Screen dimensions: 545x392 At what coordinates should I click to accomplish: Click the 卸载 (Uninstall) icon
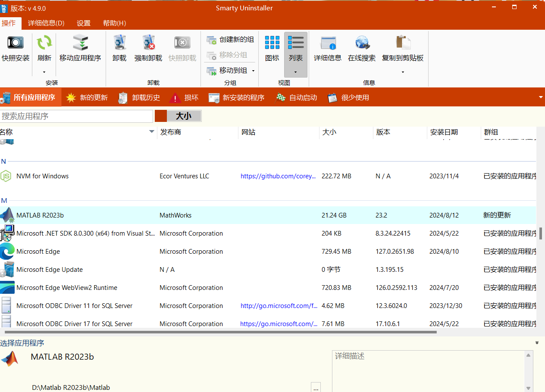(x=119, y=48)
